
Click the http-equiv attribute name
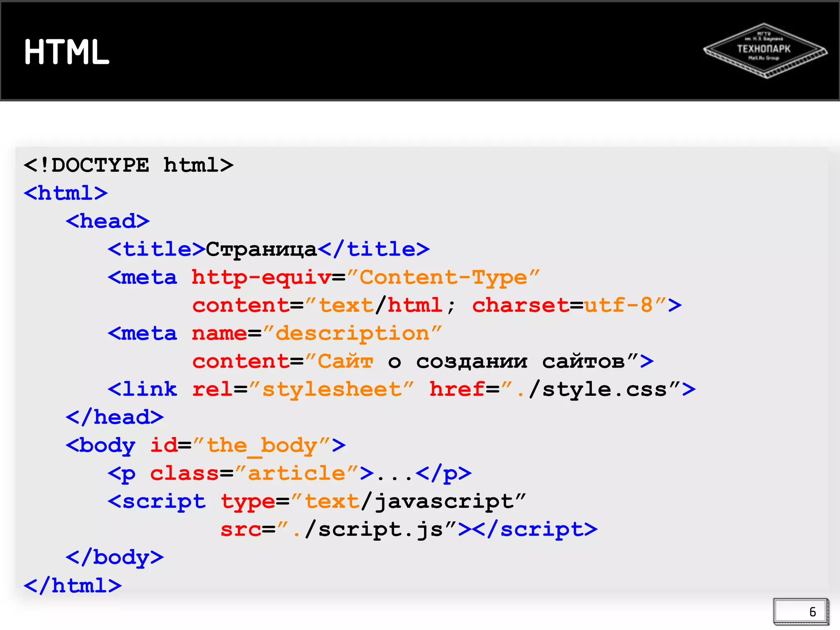point(261,278)
